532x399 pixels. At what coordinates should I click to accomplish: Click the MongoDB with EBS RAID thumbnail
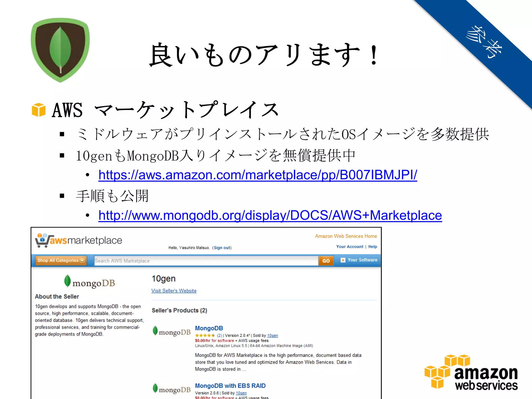point(172,389)
